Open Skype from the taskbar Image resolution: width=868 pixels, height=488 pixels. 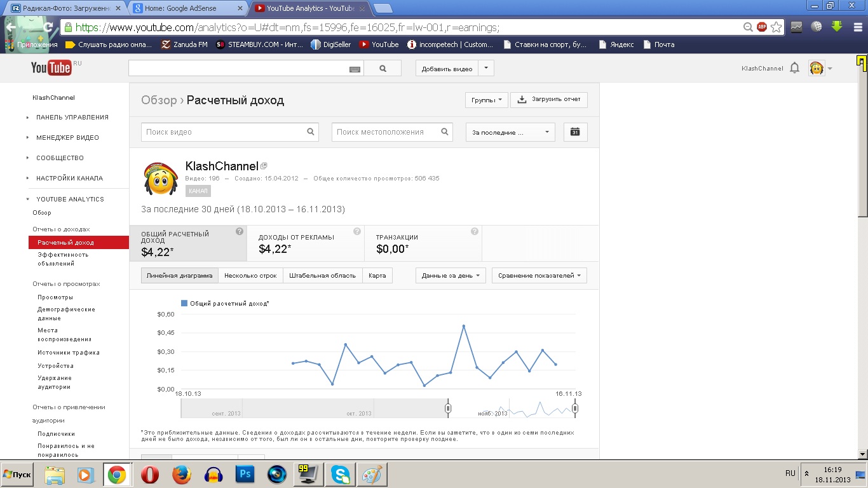click(x=340, y=475)
